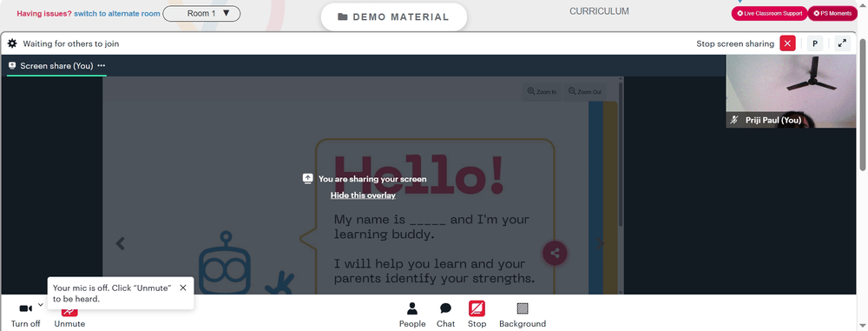Expand the meeting to fullscreen

pyautogui.click(x=843, y=43)
